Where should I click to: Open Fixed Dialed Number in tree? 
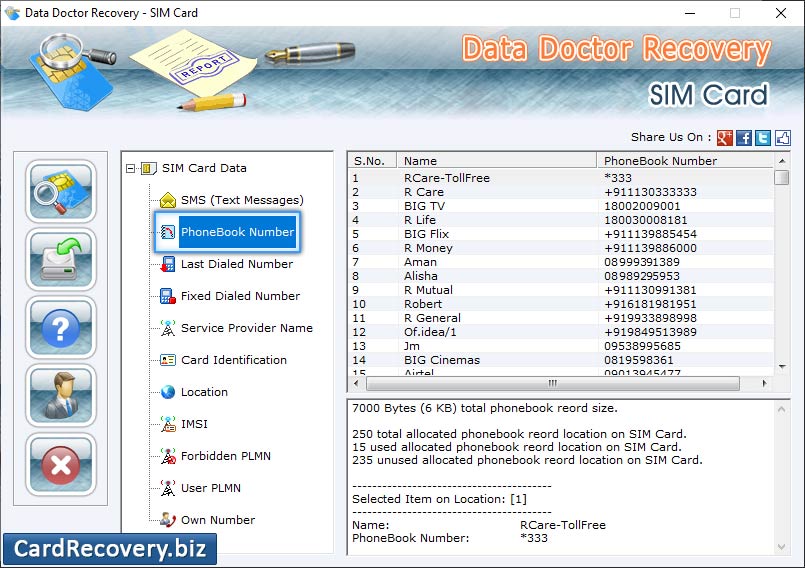coord(240,296)
